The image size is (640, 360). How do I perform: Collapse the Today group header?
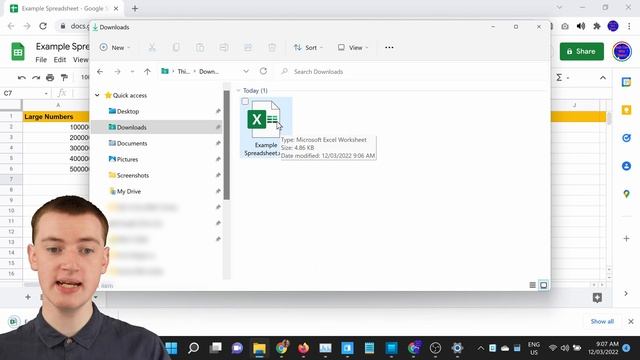tap(238, 90)
